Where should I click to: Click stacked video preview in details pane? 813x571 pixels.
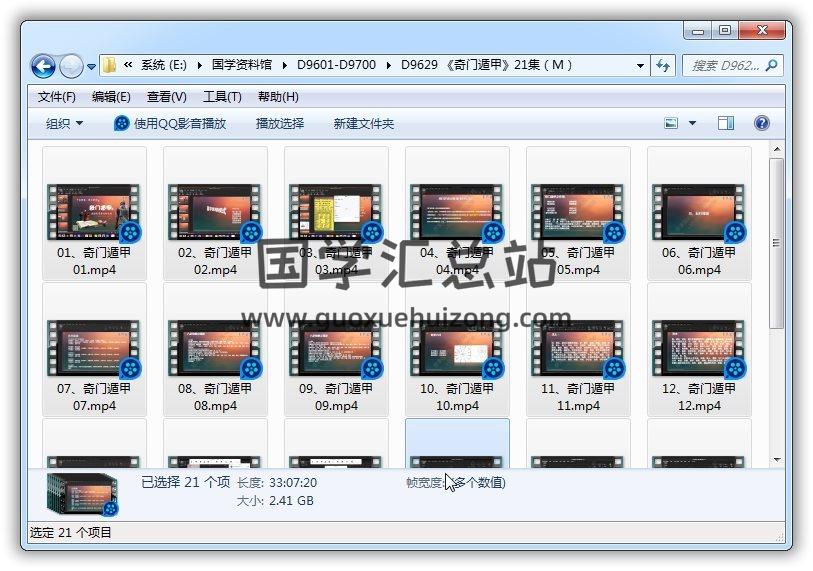(x=82, y=494)
